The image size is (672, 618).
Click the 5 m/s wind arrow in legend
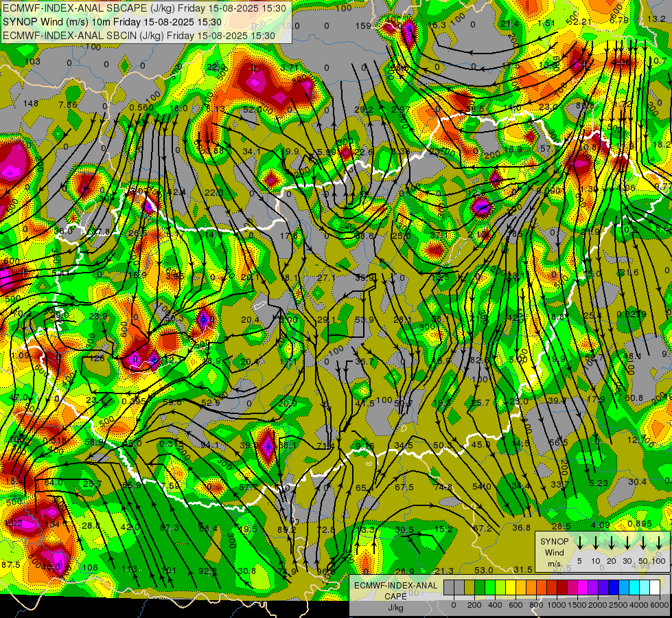point(579,543)
